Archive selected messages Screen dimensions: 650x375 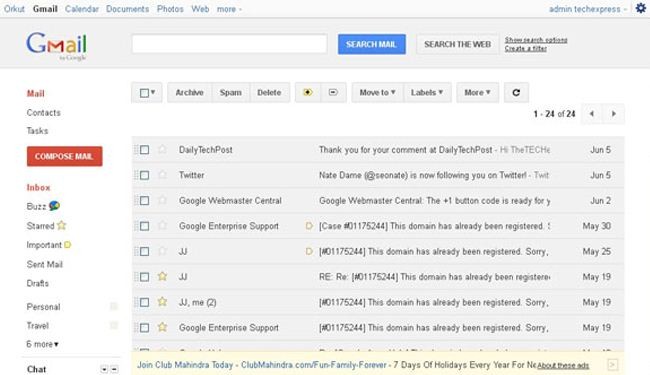189,92
